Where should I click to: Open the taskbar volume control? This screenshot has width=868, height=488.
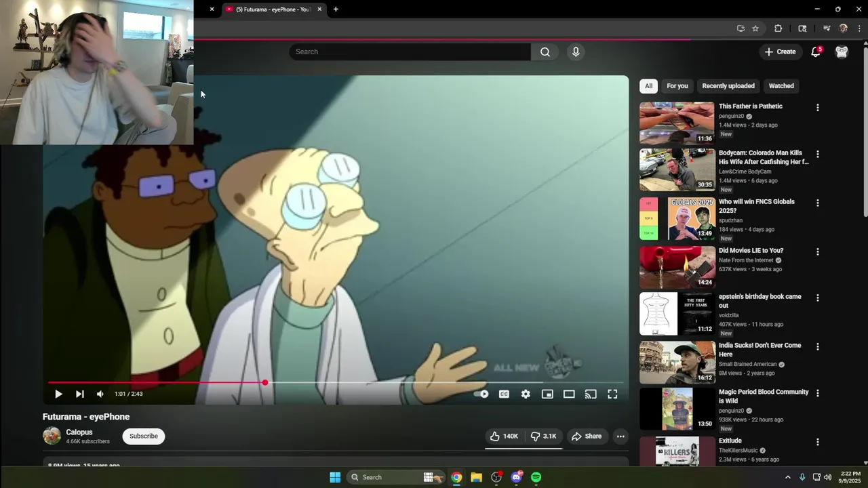click(827, 477)
